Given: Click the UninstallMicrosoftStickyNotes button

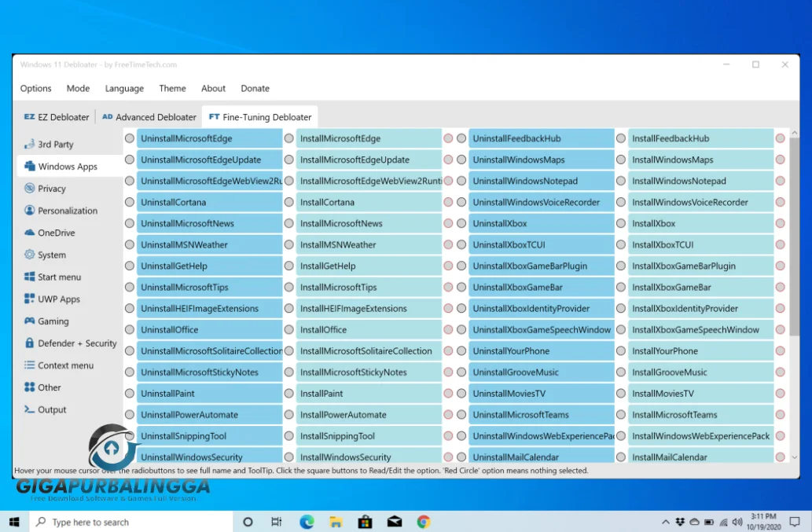Looking at the screenshot, I should (x=210, y=372).
